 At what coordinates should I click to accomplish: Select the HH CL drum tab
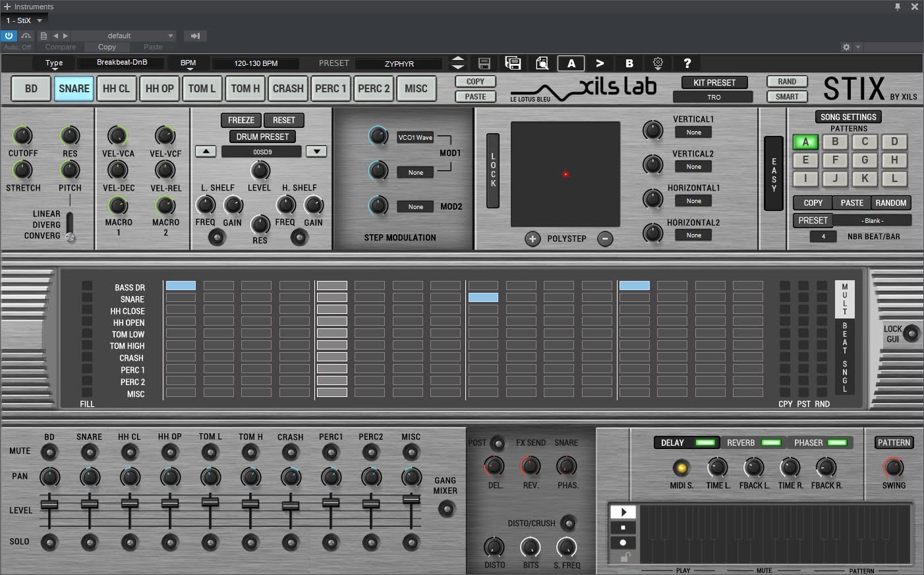[116, 88]
